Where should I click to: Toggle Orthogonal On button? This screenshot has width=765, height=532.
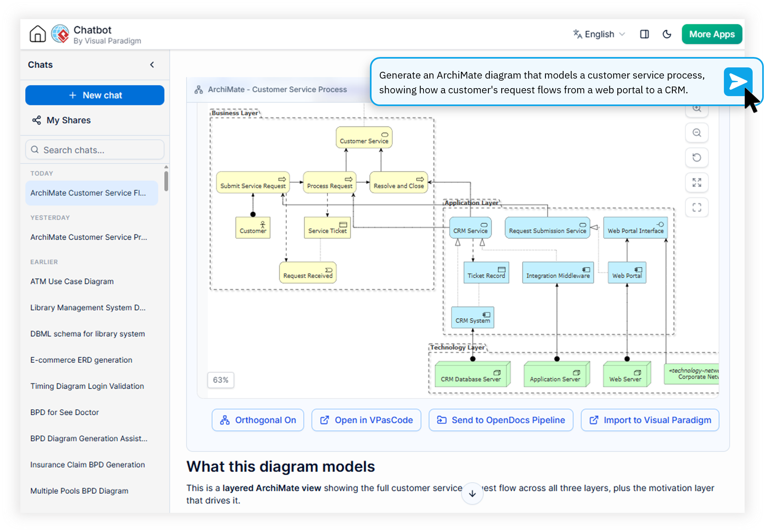pyautogui.click(x=258, y=420)
